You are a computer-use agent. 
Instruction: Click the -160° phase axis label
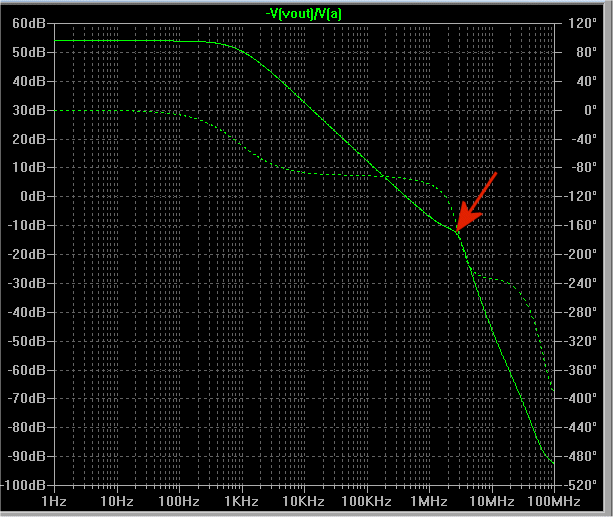581,225
